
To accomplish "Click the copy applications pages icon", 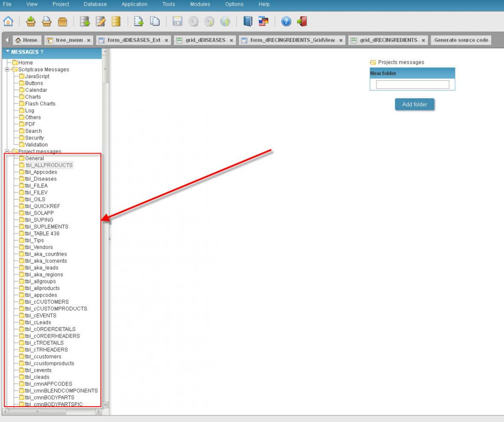I will point(155,21).
